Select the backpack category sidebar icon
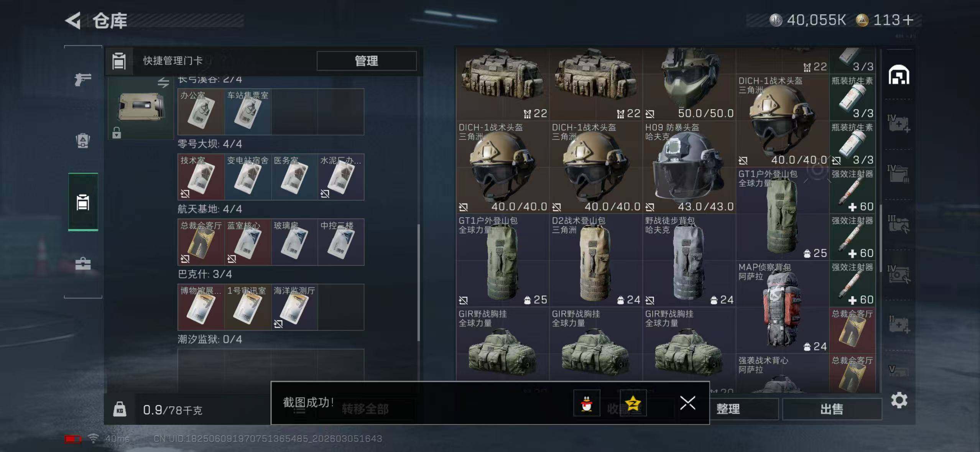Screen dimensions: 980x452 (x=83, y=141)
